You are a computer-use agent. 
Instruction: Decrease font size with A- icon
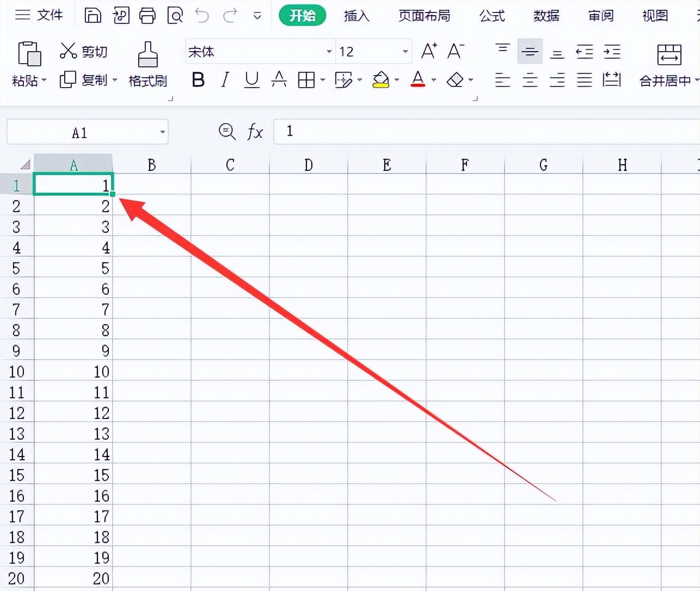456,51
